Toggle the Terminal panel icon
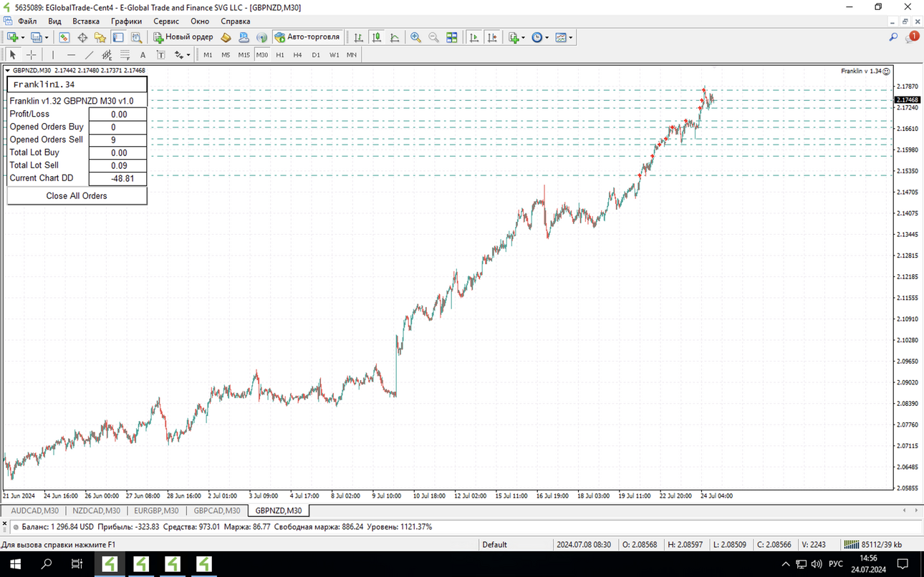The width and height of the screenshot is (924, 577). [x=118, y=37]
